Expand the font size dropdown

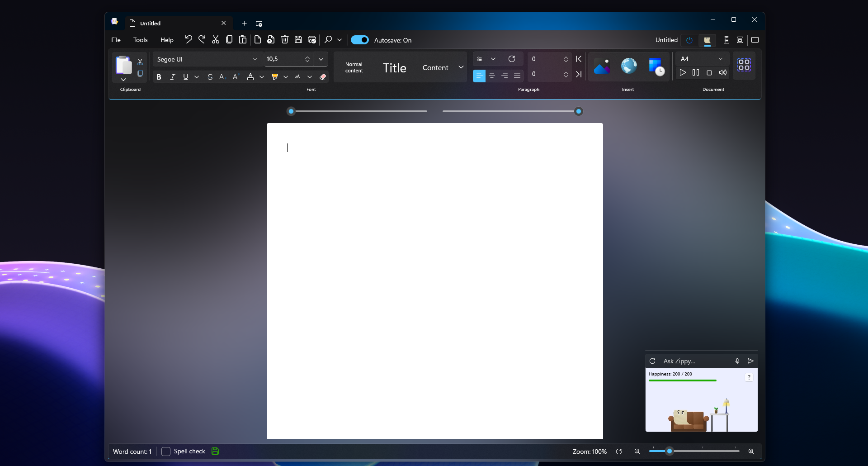click(321, 59)
